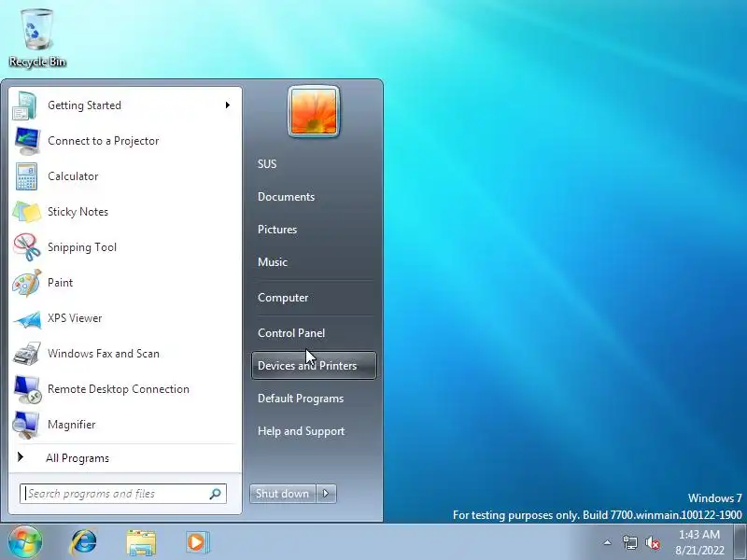The image size is (747, 560).
Task: Click the Snipping Tool scissors icon
Action: 27,247
